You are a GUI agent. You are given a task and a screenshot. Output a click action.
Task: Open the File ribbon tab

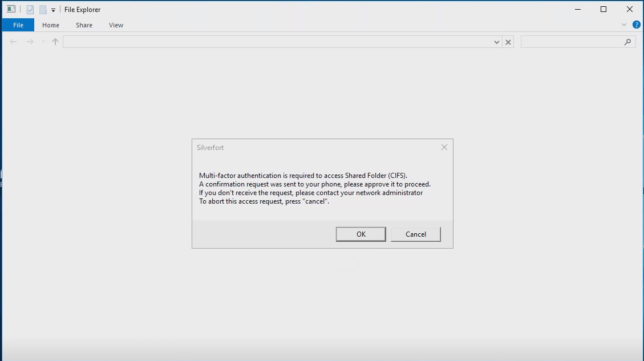(18, 25)
